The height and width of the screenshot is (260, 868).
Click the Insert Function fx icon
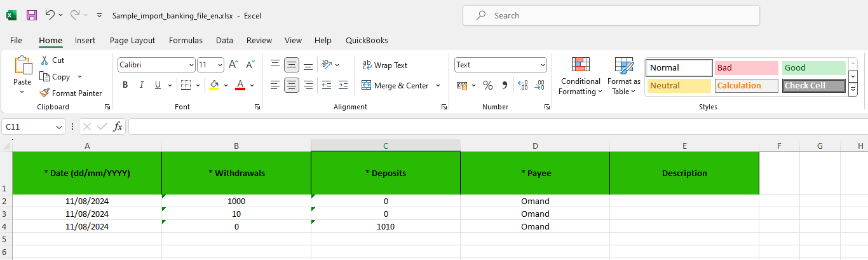click(x=118, y=127)
